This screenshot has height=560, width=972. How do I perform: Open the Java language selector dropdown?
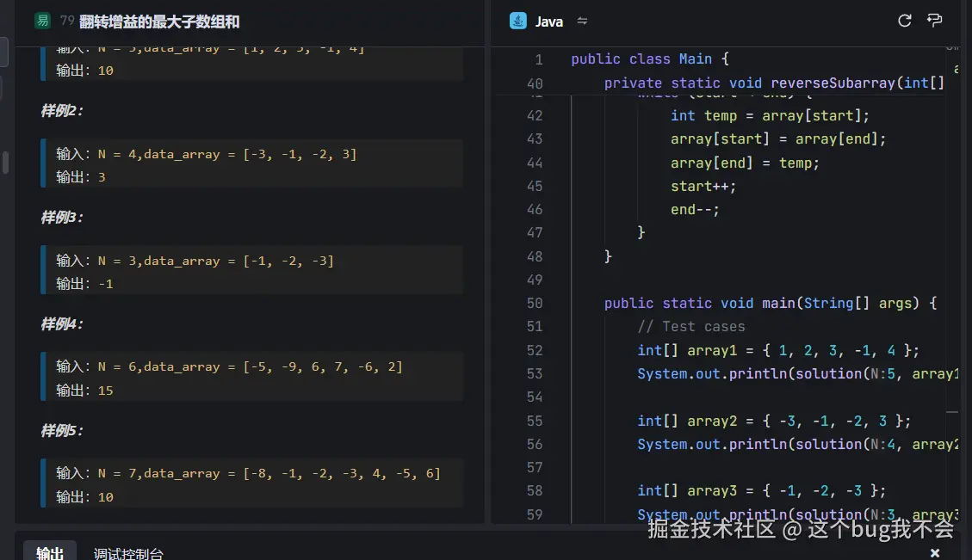[548, 22]
